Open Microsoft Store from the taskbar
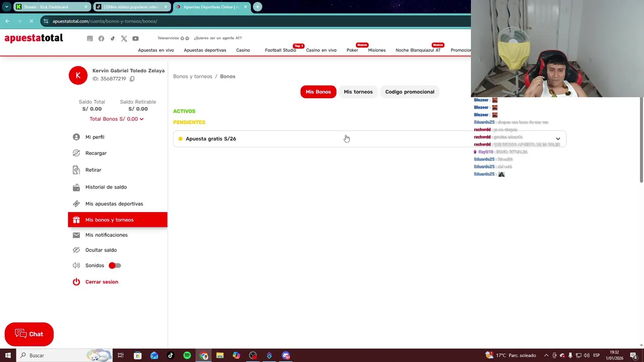This screenshot has width=644, height=362. (x=137, y=355)
